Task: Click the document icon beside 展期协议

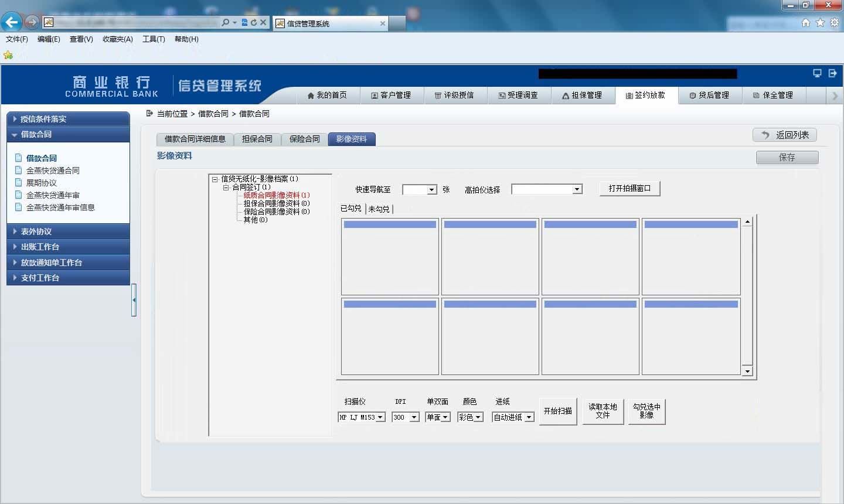Action: [x=19, y=182]
